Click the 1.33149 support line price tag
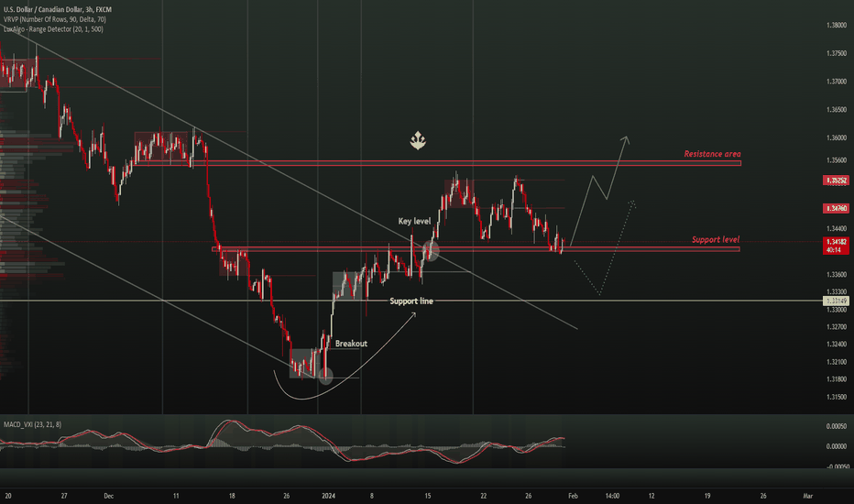The width and height of the screenshot is (854, 504). pyautogui.click(x=836, y=301)
